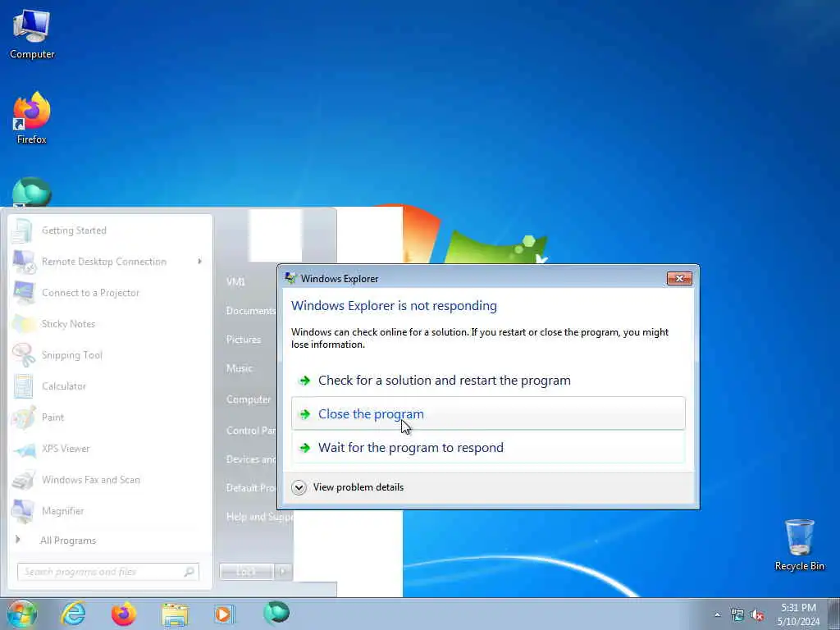The width and height of the screenshot is (840, 630).
Task: Click the Paint palette icon
Action: (x=24, y=418)
